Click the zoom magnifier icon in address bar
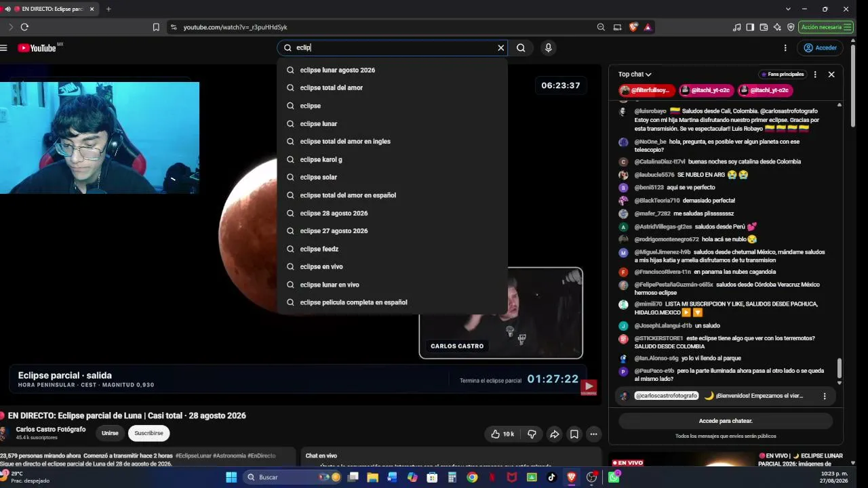 pos(601,27)
